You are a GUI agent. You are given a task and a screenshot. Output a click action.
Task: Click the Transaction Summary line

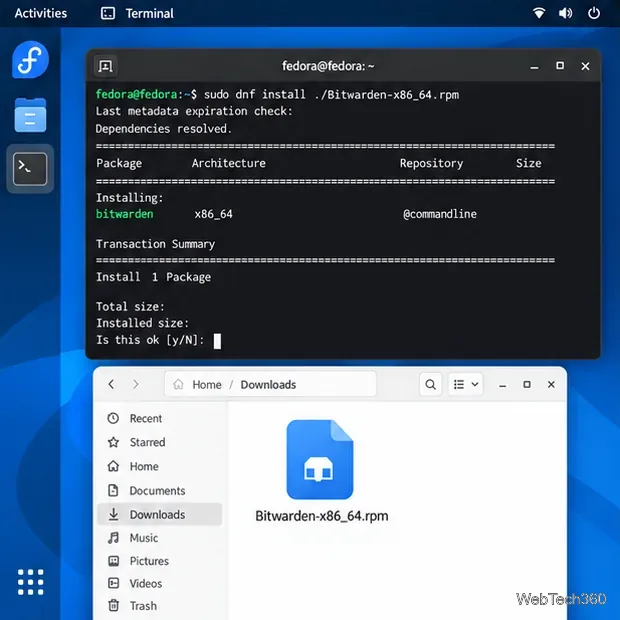(x=155, y=244)
